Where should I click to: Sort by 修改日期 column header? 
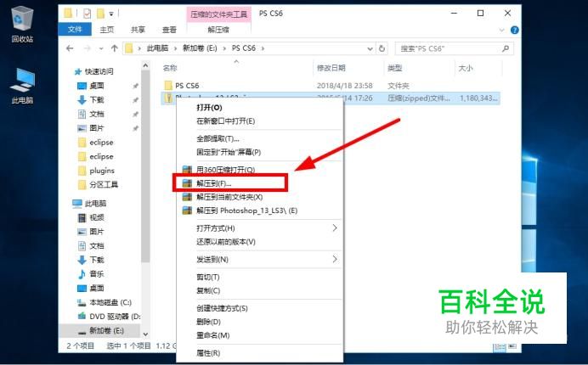tap(331, 68)
